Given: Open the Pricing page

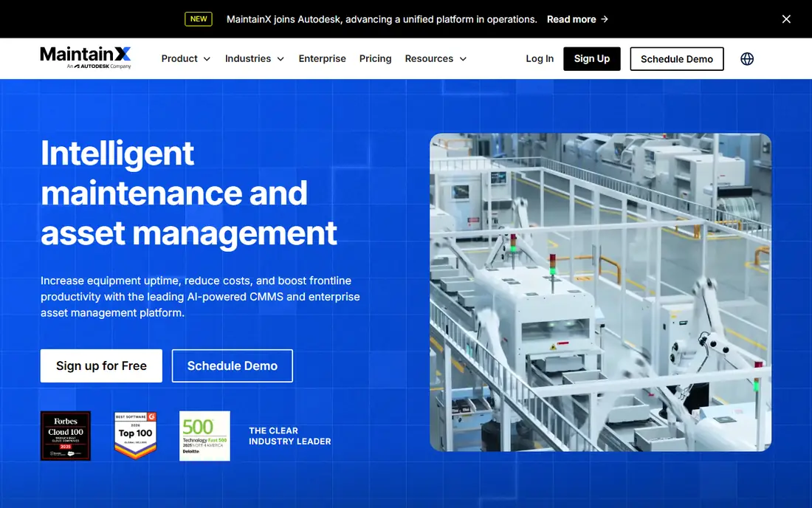Looking at the screenshot, I should [376, 58].
